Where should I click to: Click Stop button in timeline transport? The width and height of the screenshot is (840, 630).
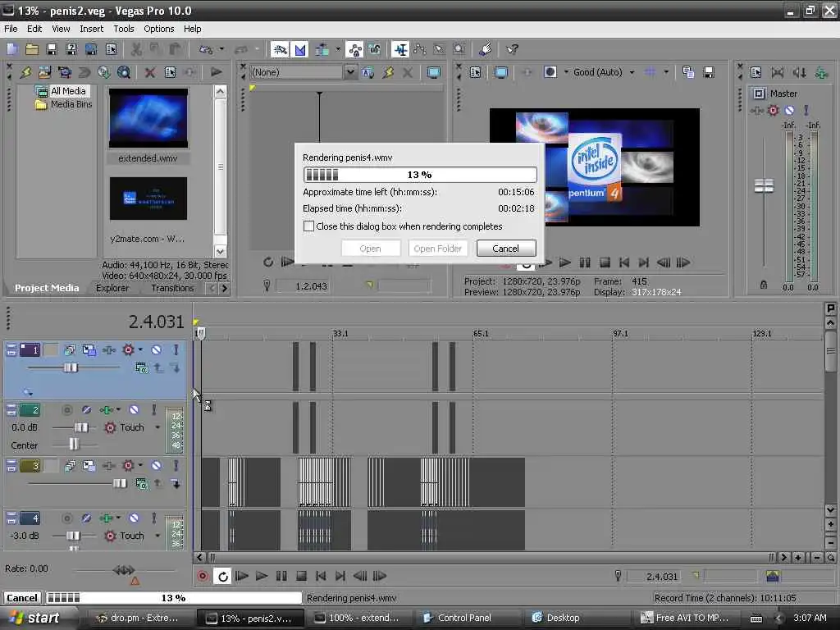[x=301, y=576]
